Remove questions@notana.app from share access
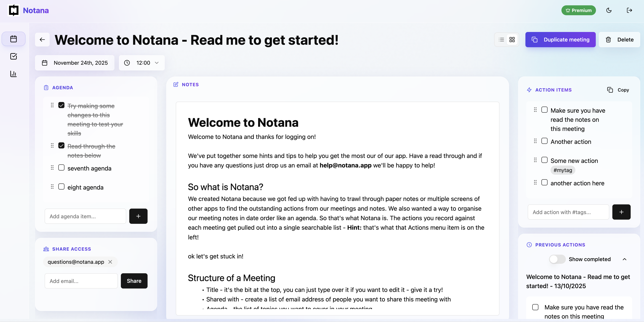Viewport: 644px width, 322px height. pyautogui.click(x=110, y=262)
